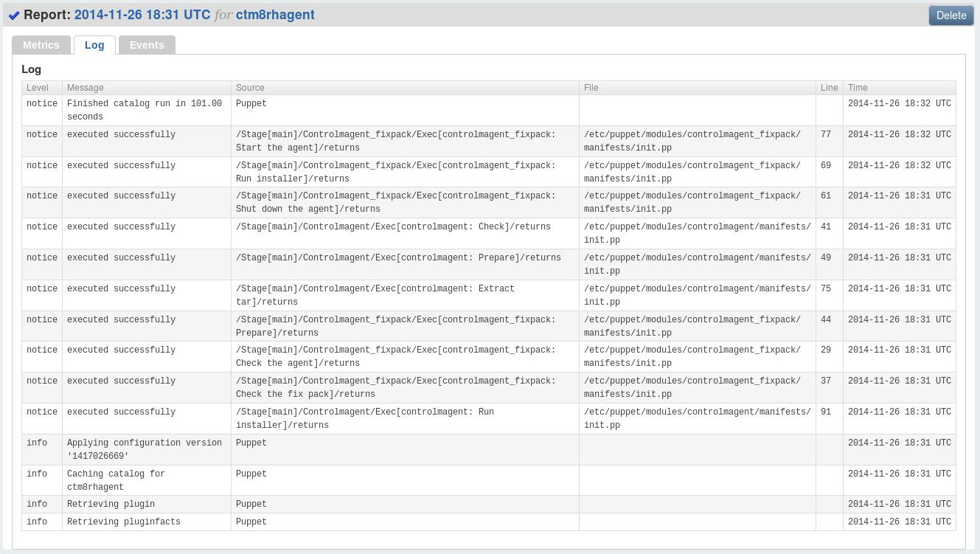The width and height of the screenshot is (980, 554).
Task: Sort by the Message column header
Action: pyautogui.click(x=86, y=87)
